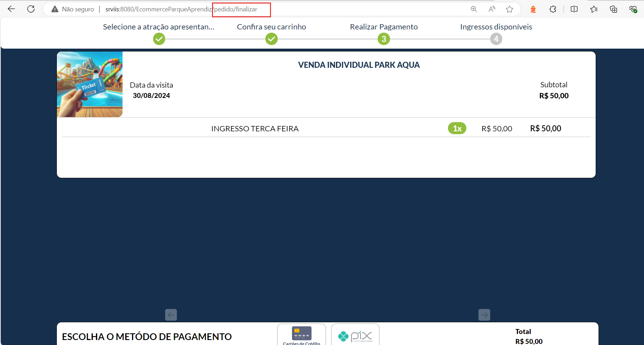Click the orange extension icon in toolbar

click(533, 9)
